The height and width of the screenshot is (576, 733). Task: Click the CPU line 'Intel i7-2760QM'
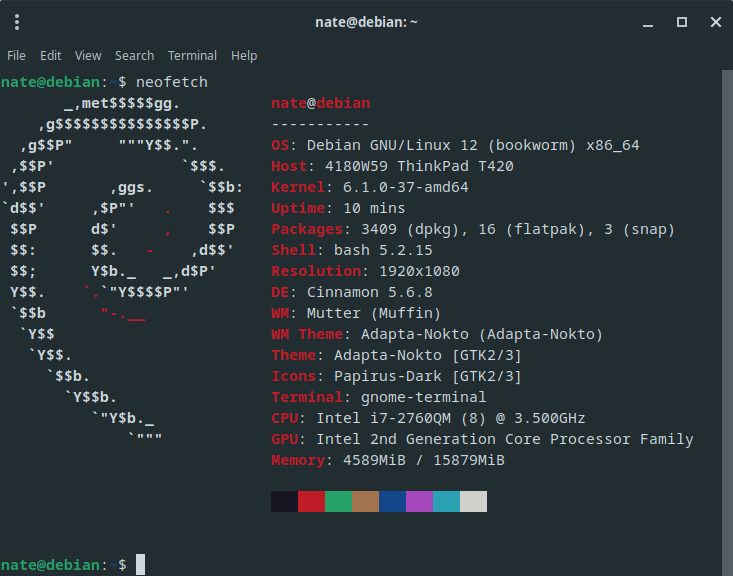tap(384, 418)
